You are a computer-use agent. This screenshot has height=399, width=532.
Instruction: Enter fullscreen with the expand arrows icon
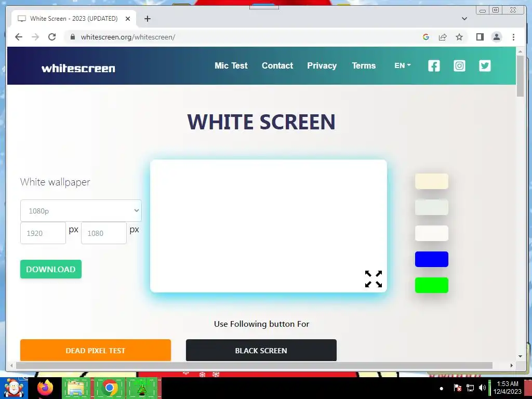374,279
